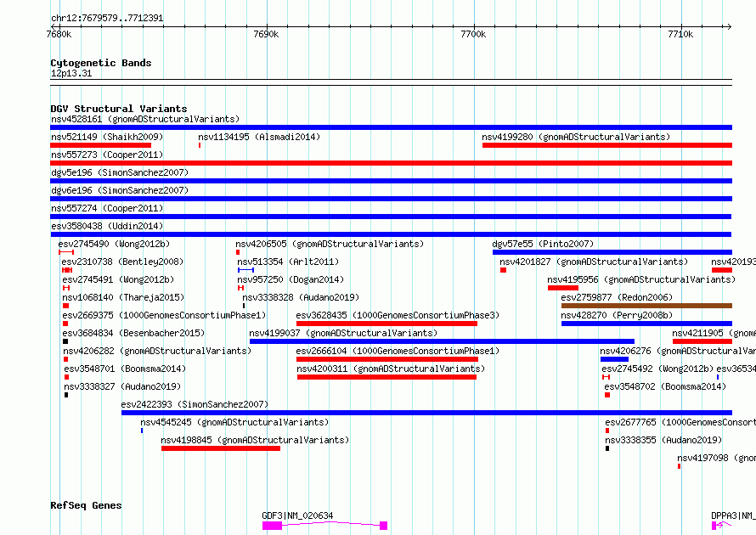Select the nsv4199037 gnomAD variant label
The height and width of the screenshot is (535, 756).
pos(343,333)
